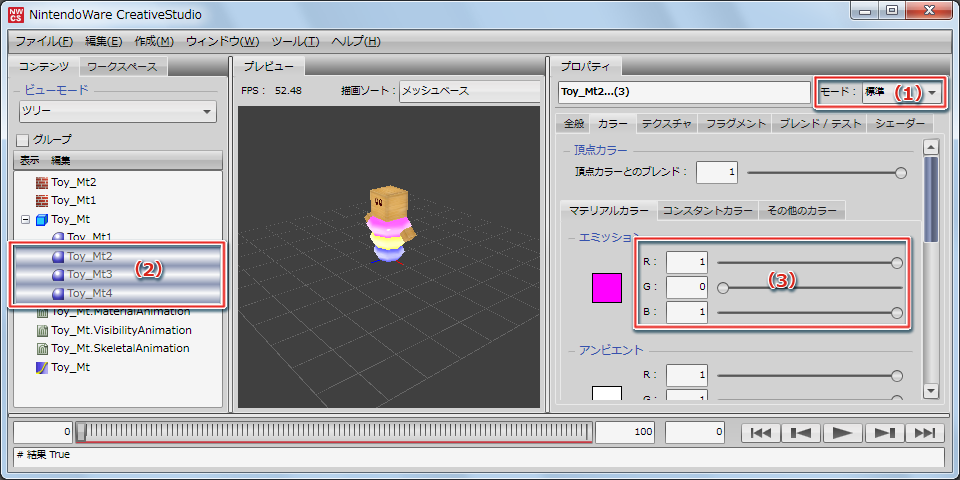Select the Toy_Mt3 material sphere icon
This screenshot has width=960, height=480.
[58, 274]
